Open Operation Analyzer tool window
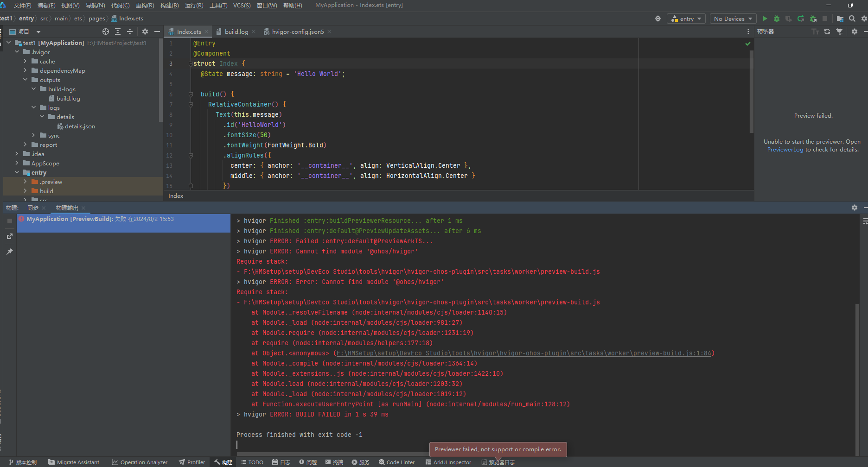 point(140,462)
